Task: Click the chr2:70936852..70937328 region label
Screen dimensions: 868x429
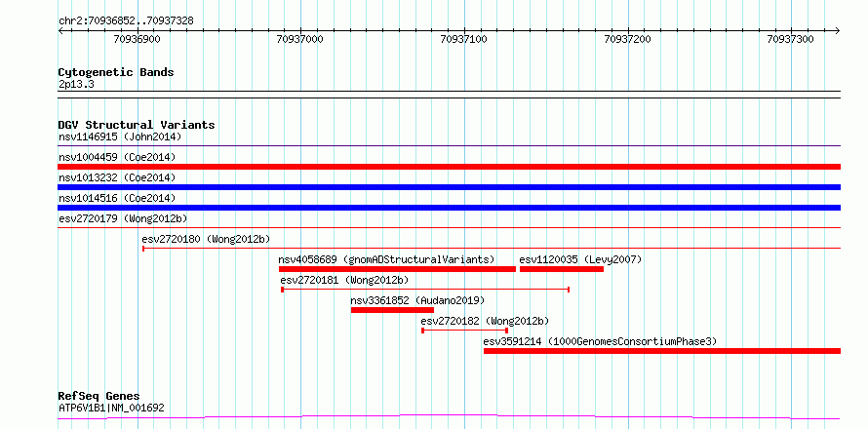Action: coord(126,21)
